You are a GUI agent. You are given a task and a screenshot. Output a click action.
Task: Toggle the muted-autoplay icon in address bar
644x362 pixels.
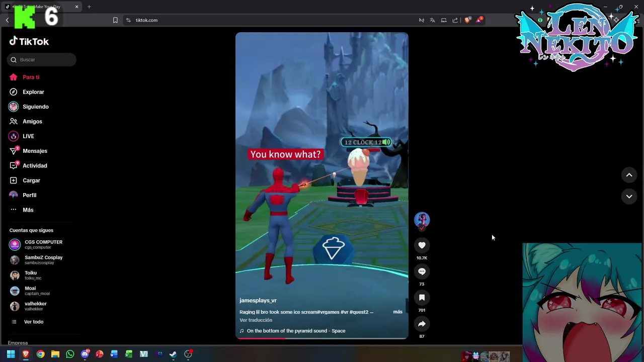click(422, 20)
